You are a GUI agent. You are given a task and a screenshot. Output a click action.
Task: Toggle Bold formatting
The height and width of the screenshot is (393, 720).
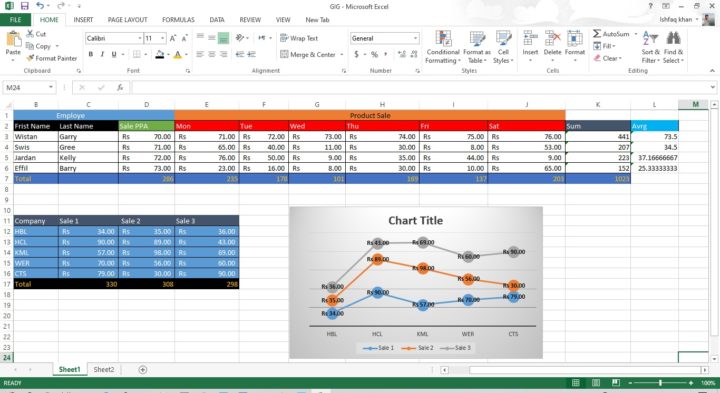click(x=91, y=54)
